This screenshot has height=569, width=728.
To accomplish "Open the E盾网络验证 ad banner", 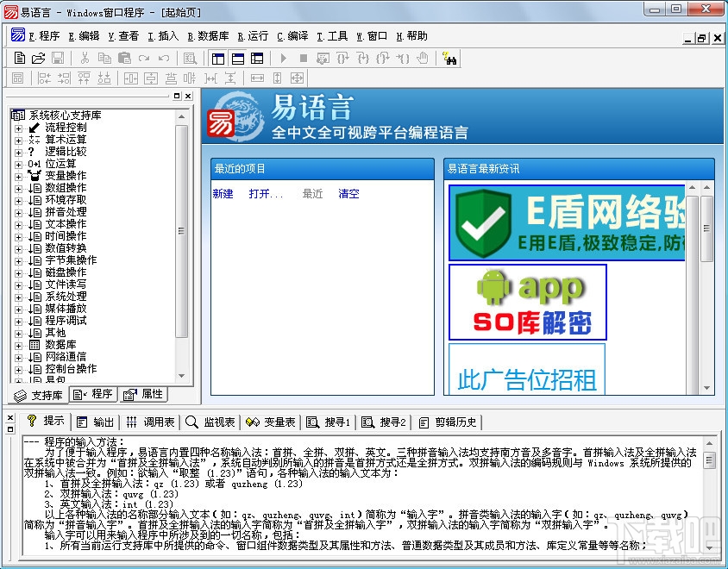I will pos(567,222).
